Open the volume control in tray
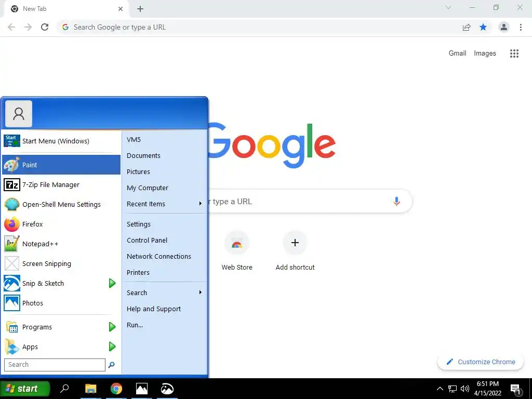The image size is (532, 399). pos(465,389)
